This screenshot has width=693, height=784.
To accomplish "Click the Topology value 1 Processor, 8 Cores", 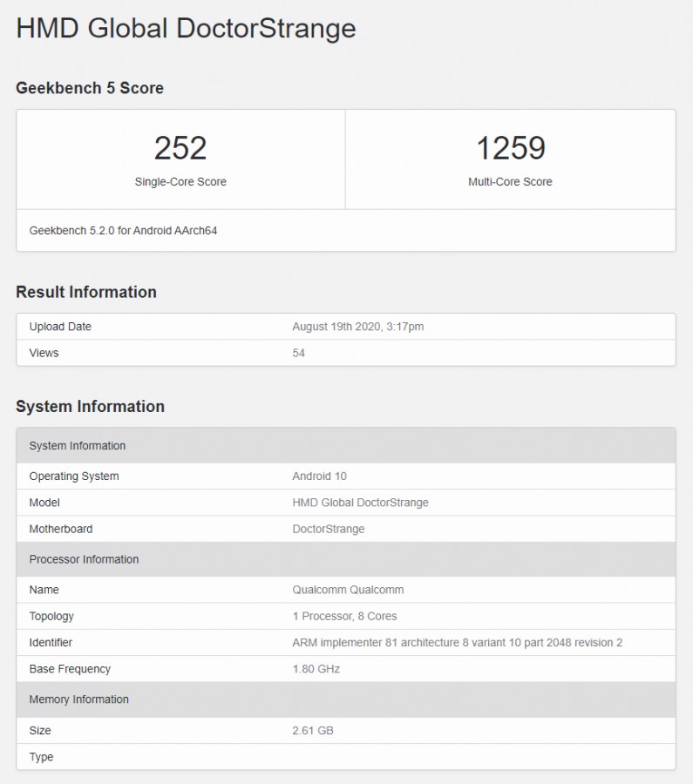I will [x=344, y=616].
